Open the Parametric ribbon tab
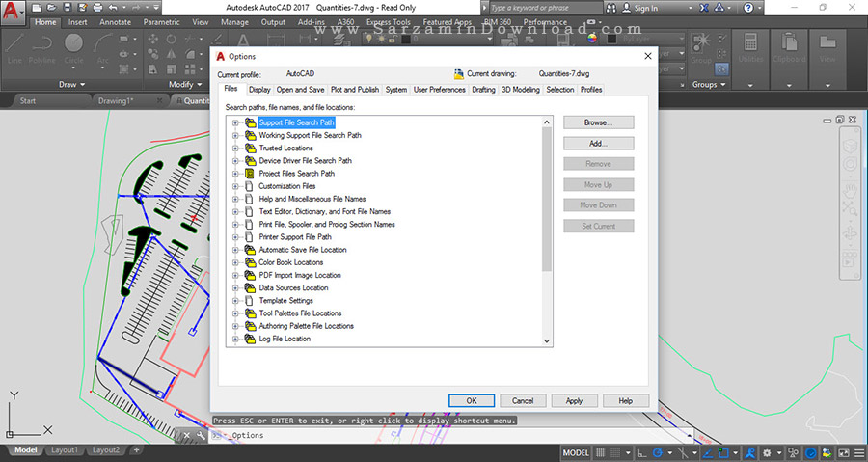The height and width of the screenshot is (462, 868). [161, 22]
